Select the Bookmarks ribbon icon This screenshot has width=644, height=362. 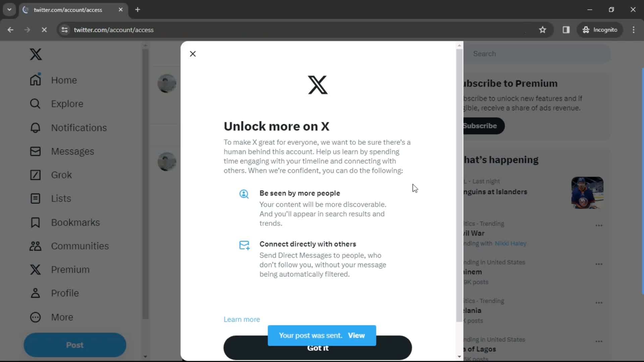pos(35,222)
